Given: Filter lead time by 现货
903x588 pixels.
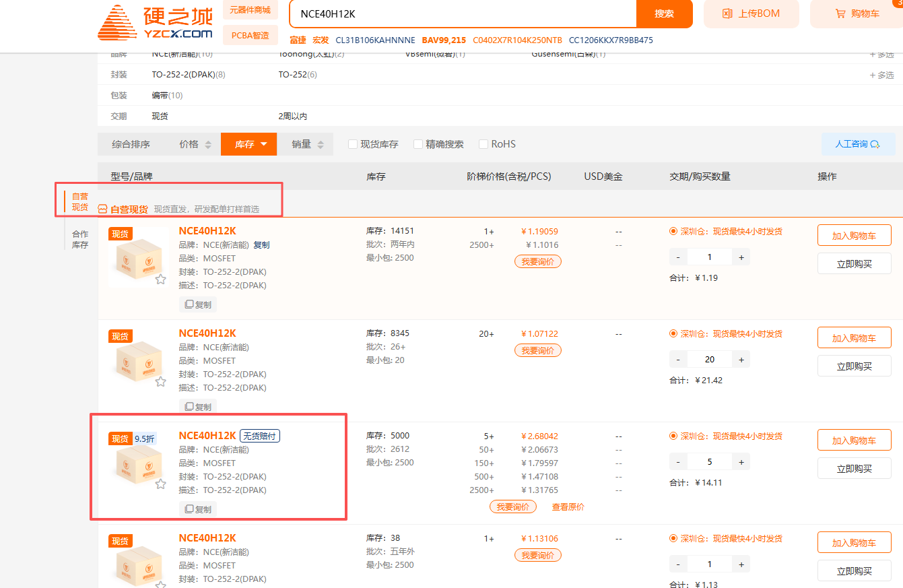Looking at the screenshot, I should 160,117.
